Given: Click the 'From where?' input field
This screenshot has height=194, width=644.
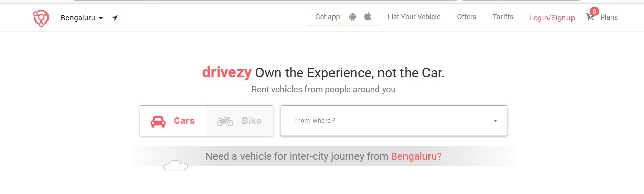Looking at the screenshot, I should click(x=394, y=121).
